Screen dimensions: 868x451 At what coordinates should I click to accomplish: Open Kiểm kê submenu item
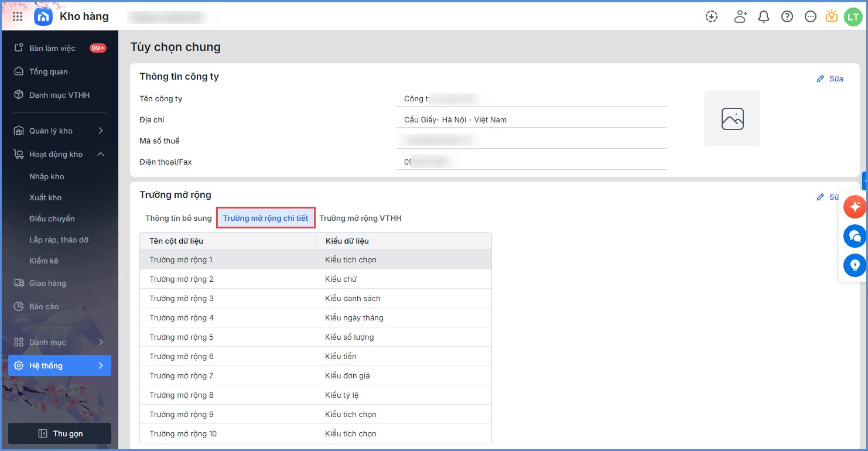click(x=44, y=261)
